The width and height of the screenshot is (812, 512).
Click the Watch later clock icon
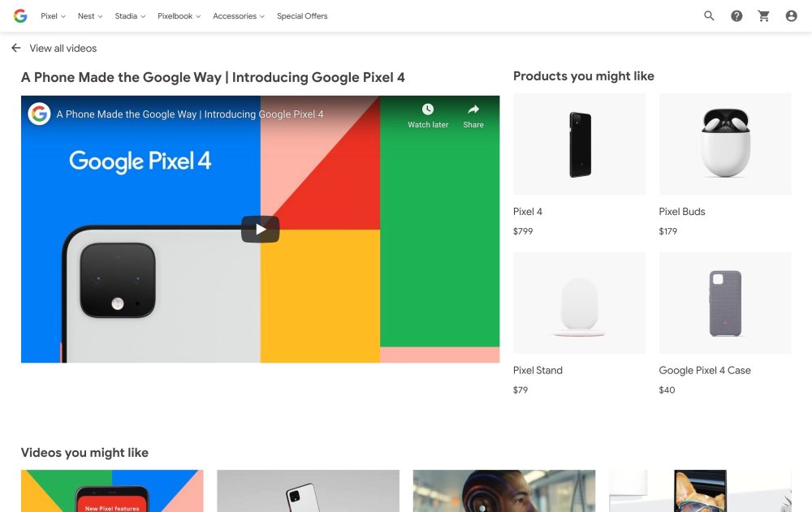[428, 110]
